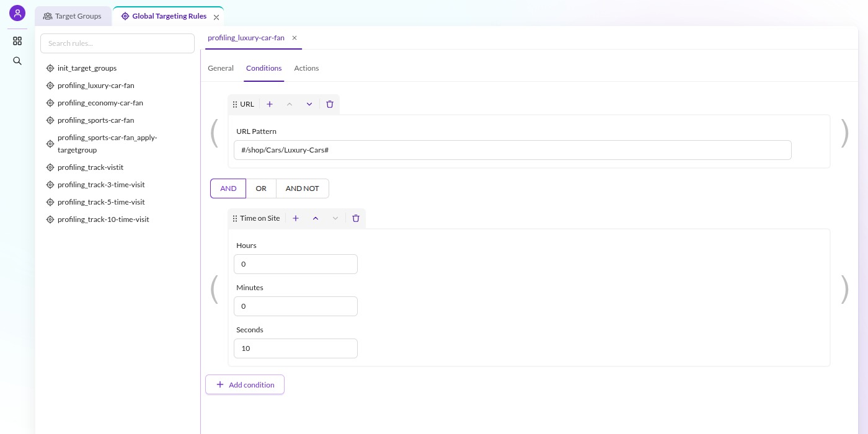This screenshot has width=868, height=434.
Task: Add a nested condition to URL block
Action: pos(270,104)
